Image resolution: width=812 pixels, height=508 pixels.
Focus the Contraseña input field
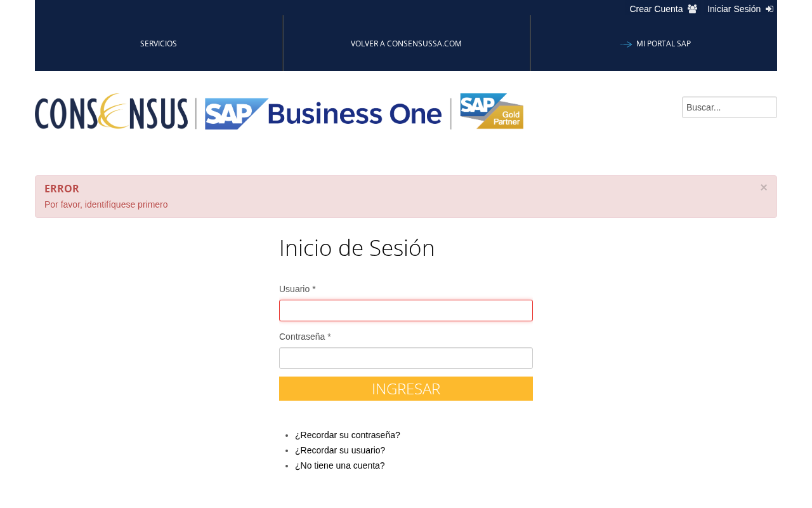pos(406,358)
